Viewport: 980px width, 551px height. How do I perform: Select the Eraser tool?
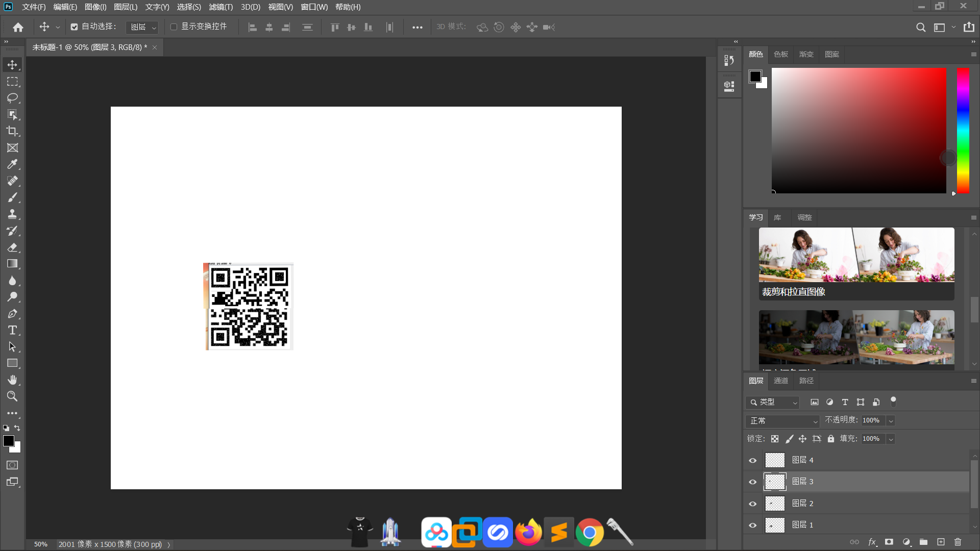(12, 247)
